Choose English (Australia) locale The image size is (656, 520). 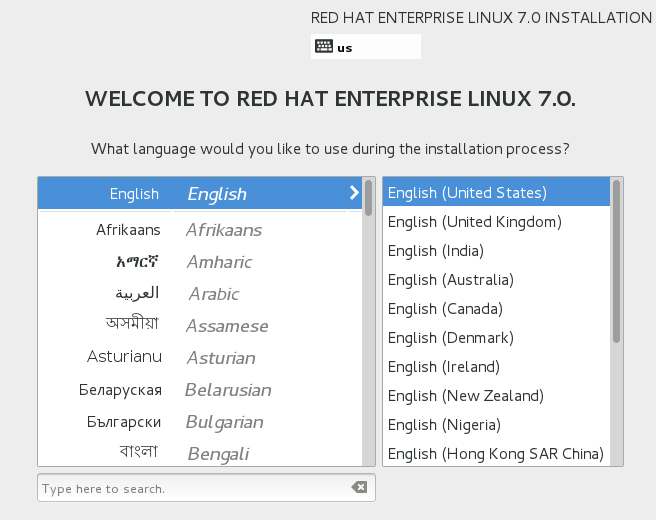(x=497, y=279)
